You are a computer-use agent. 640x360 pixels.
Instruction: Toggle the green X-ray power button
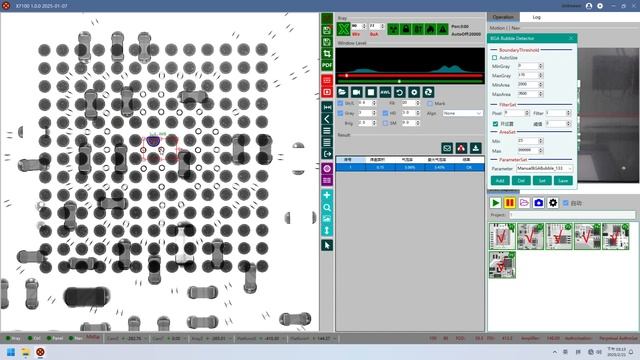344,29
